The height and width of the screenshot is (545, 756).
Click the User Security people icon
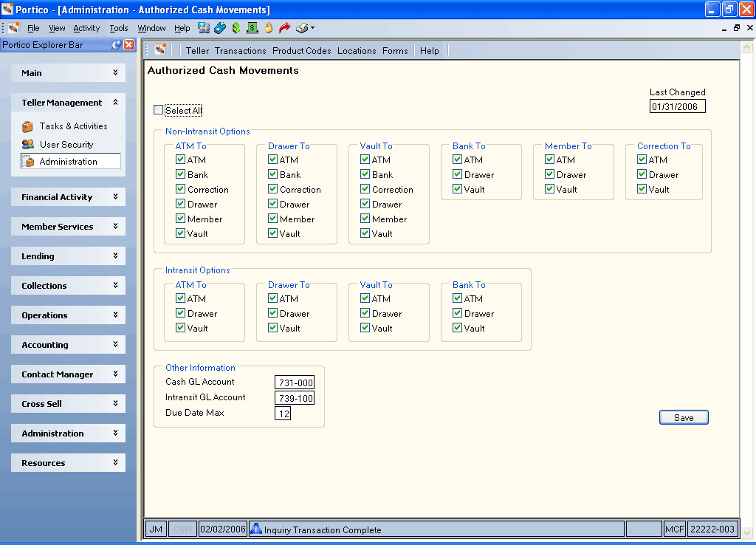point(27,144)
